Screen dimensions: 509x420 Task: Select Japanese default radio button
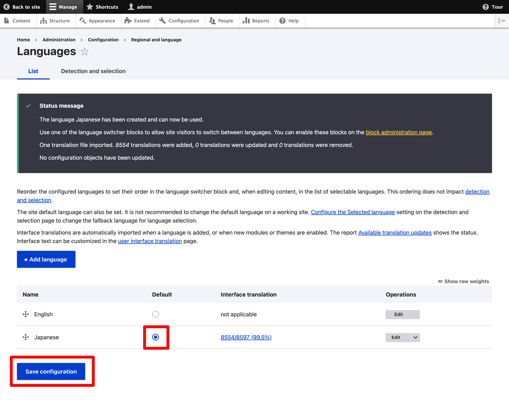pos(155,337)
